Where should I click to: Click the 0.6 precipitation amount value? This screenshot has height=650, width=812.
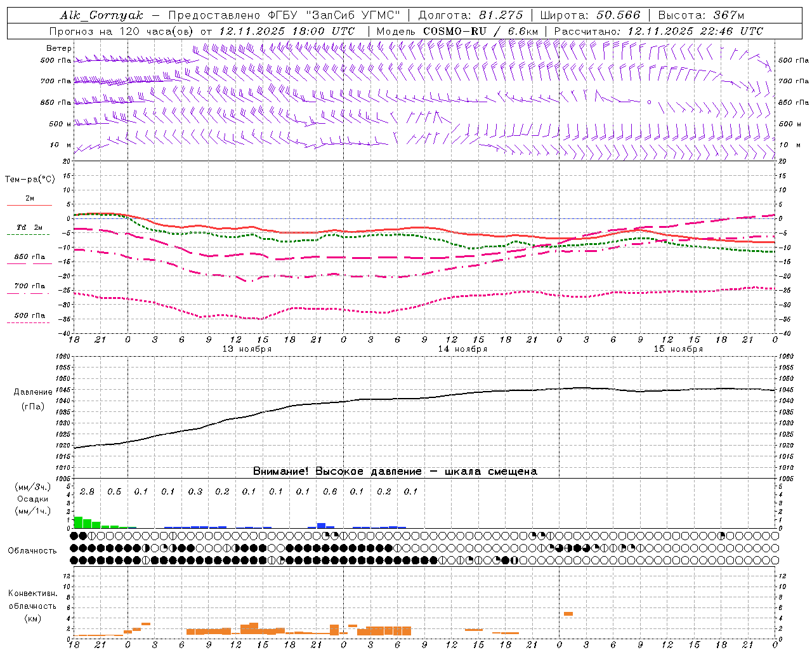click(330, 491)
